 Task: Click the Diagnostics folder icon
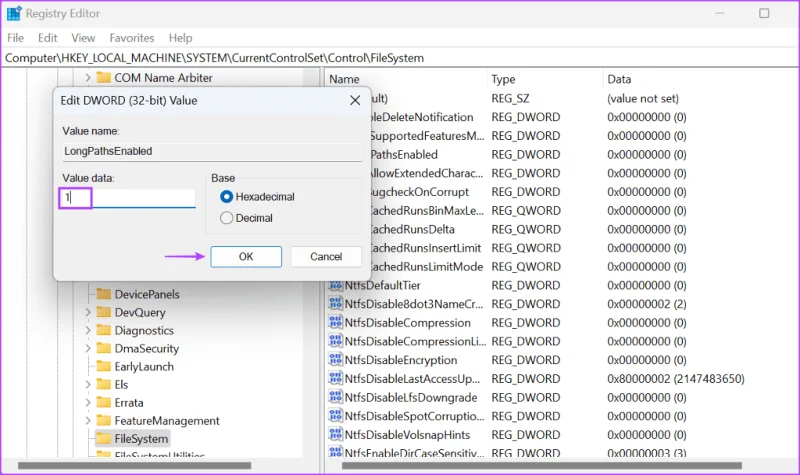[104, 330]
